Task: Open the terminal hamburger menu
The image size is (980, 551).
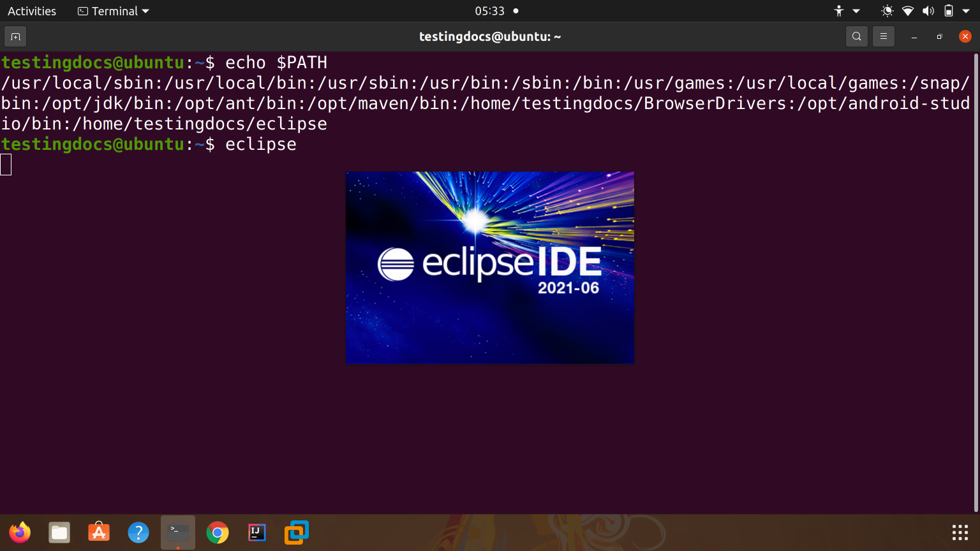Action: (883, 36)
